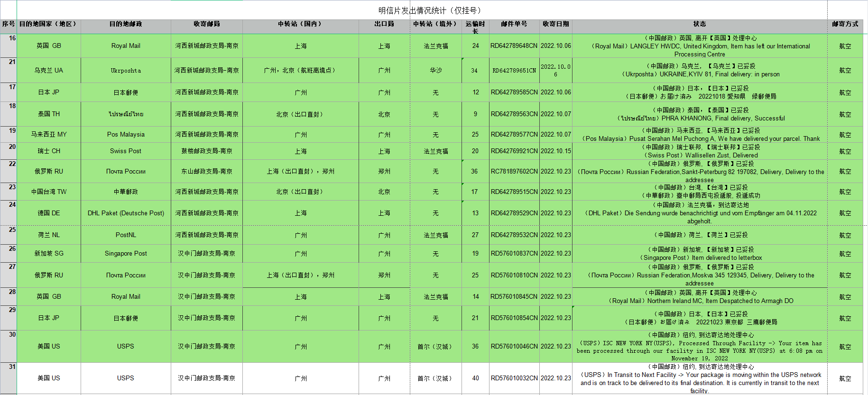
Task: Click the 鼓楼邮政支局-南京 cell
Action: [206, 151]
